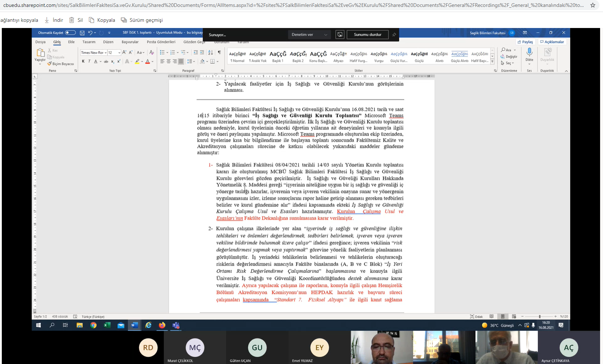Open the Ekle ribbon tab

71,42
